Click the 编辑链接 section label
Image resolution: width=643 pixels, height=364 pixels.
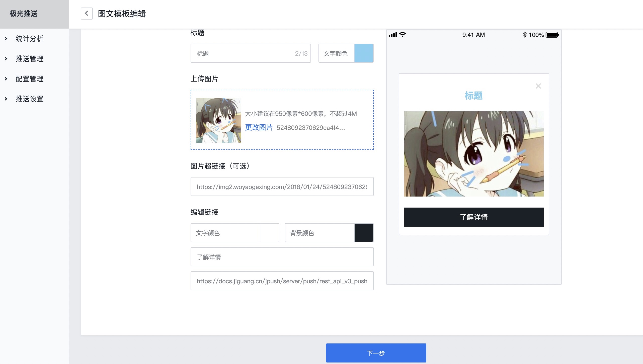pos(204,212)
